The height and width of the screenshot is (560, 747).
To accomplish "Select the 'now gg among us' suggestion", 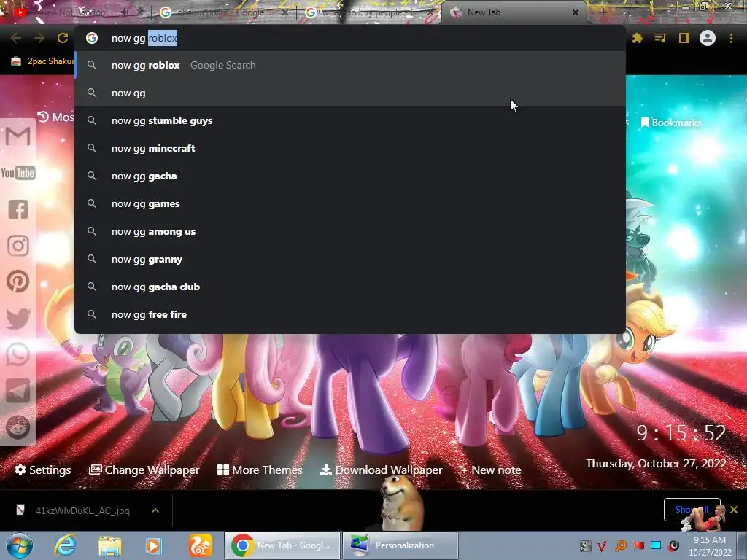I will pos(350,231).
